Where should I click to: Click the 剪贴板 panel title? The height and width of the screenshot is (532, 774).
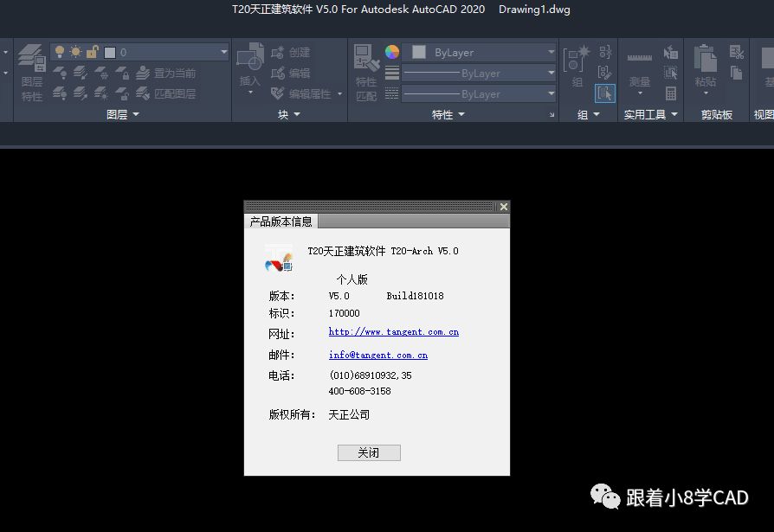[x=717, y=114]
